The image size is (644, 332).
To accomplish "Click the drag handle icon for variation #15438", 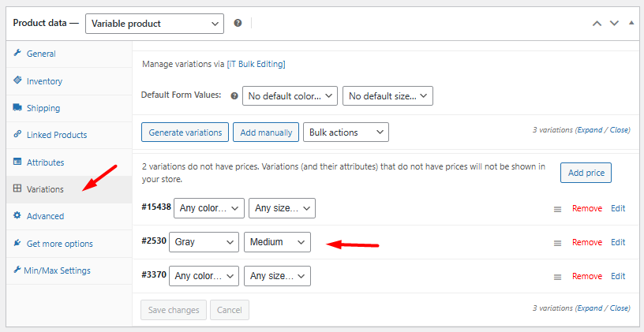I will (x=557, y=209).
